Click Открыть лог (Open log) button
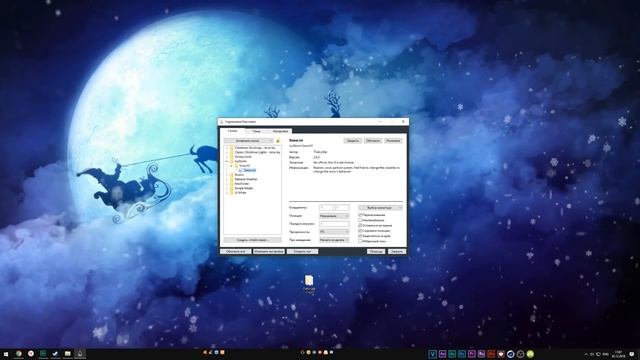Viewport: 640px width, 360px height. click(302, 251)
